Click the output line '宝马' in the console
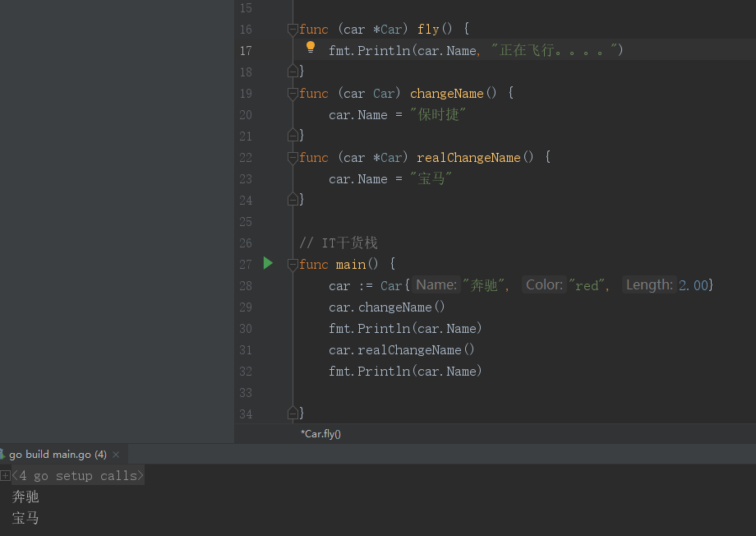The height and width of the screenshot is (536, 756). click(25, 518)
